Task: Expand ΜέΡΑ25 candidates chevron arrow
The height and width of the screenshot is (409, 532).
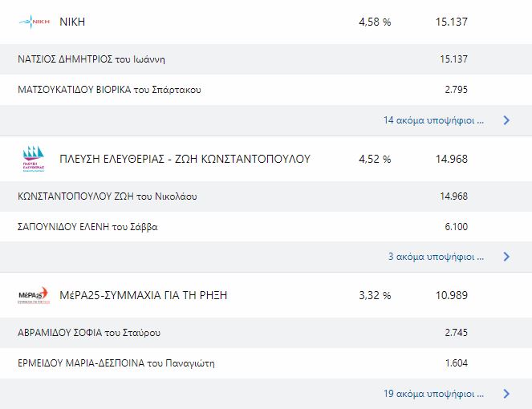Action: point(506,394)
